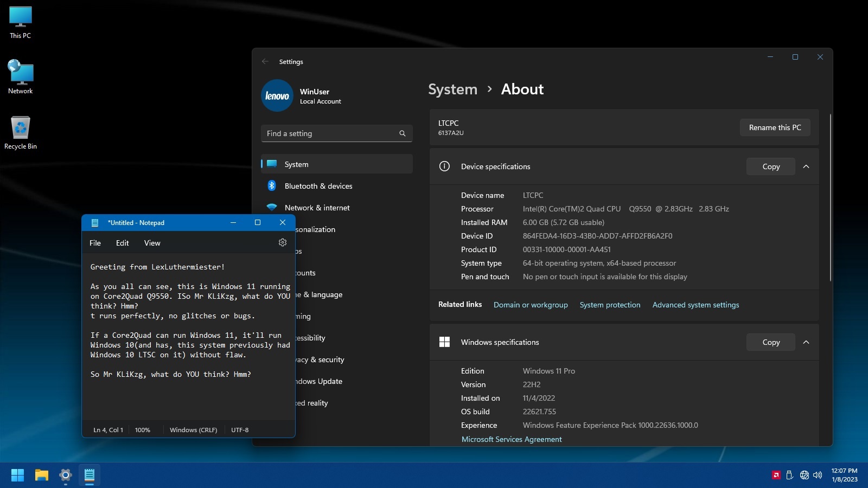868x488 pixels.
Task: Click the Notepad icon on taskbar
Action: [90, 475]
